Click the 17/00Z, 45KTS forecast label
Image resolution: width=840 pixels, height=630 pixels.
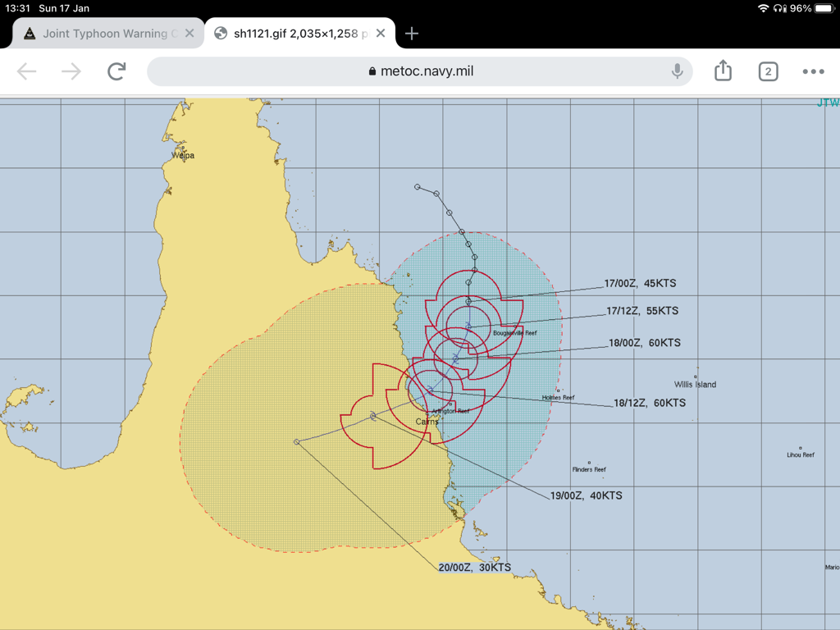640,283
